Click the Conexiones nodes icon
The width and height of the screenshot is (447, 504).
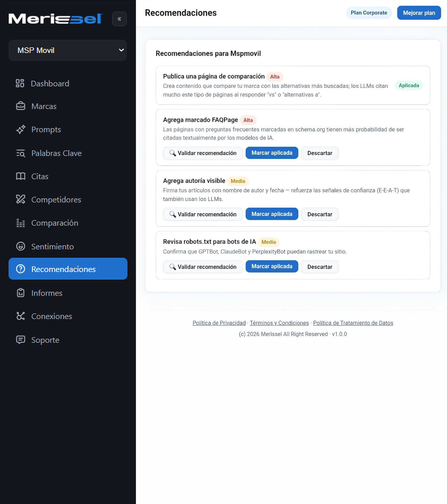21,316
